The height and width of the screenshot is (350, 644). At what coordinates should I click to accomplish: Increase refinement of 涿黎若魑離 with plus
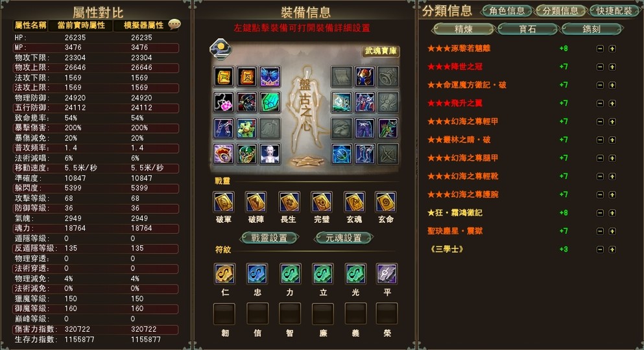pyautogui.click(x=612, y=49)
